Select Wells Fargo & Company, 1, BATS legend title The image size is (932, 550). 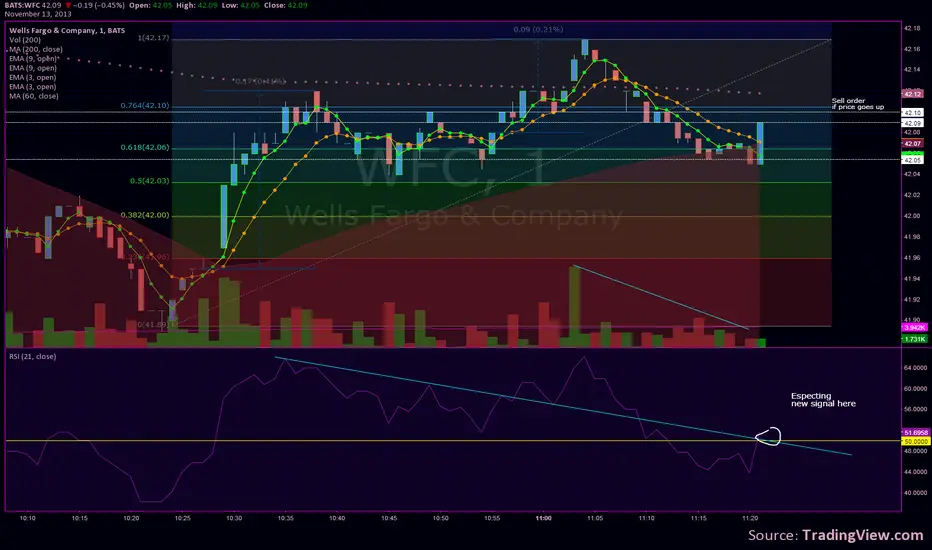point(67,30)
